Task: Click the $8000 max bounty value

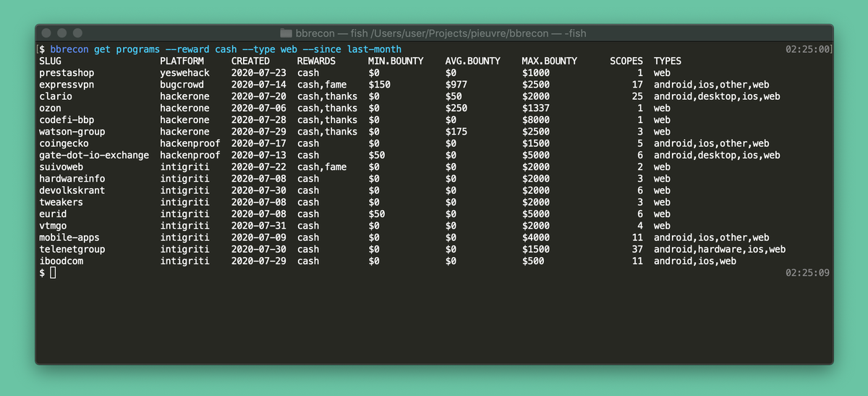Action: click(x=536, y=119)
